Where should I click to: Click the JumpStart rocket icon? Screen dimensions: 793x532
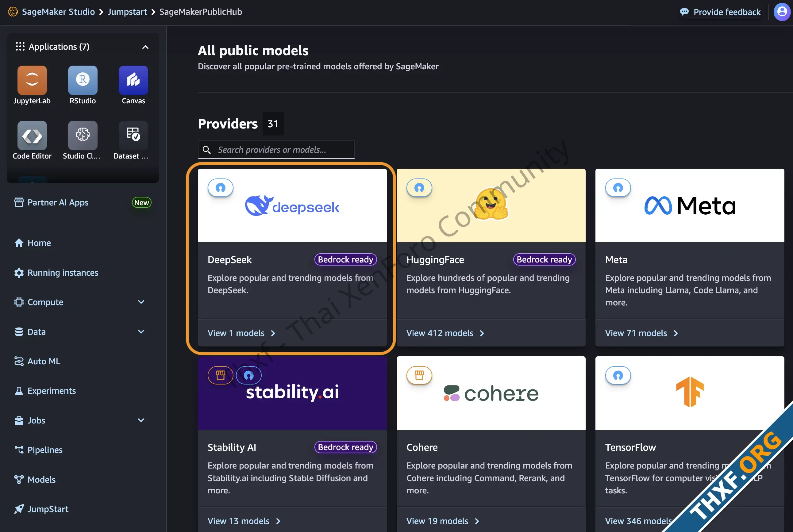pyautogui.click(x=19, y=509)
